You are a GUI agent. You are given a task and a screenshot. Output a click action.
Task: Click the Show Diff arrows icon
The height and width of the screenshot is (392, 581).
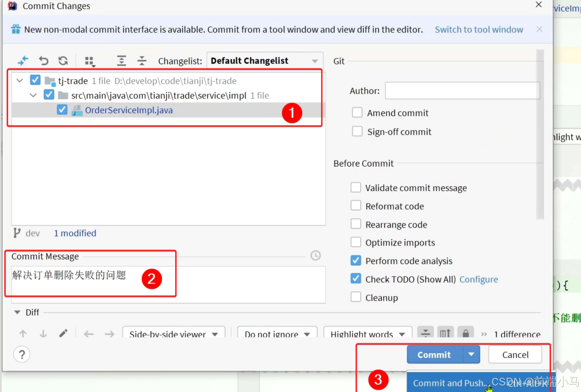click(x=23, y=61)
